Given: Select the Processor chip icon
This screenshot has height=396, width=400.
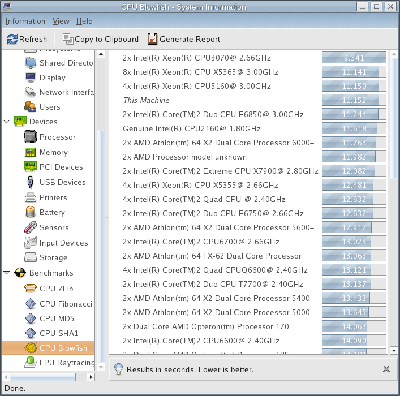Looking at the screenshot, I should click(x=30, y=136).
